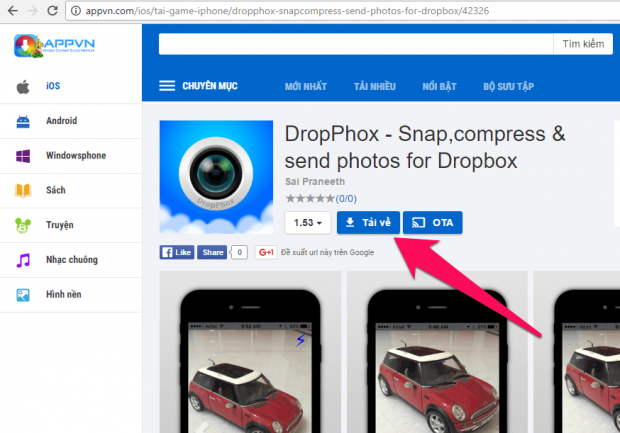The height and width of the screenshot is (433, 620).
Task: Switch to the MỚI NHẤT tab
Action: [306, 86]
